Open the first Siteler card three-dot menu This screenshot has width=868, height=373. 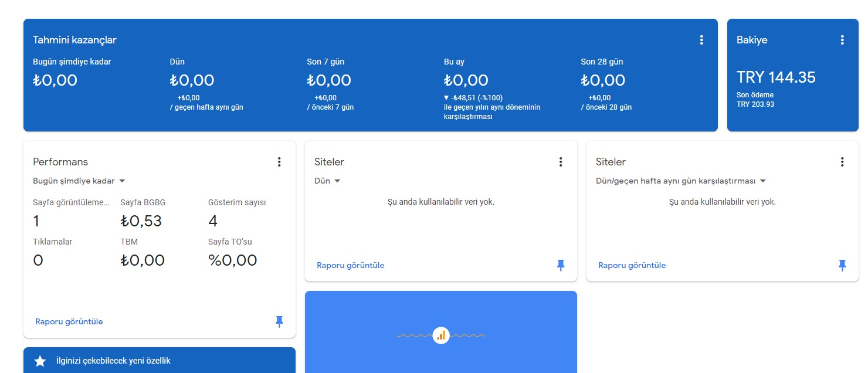pos(561,162)
